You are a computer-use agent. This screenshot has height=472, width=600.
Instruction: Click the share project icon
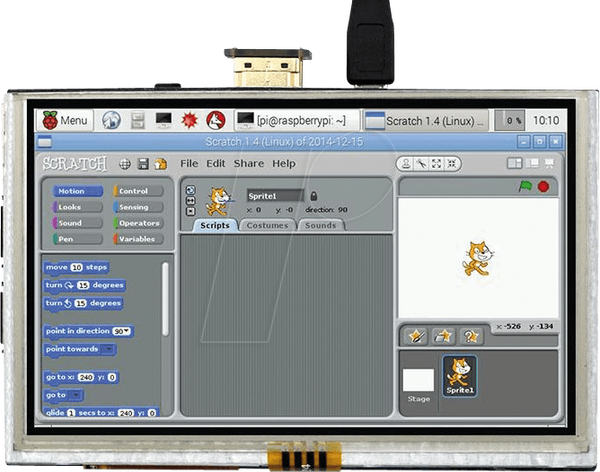(161, 164)
